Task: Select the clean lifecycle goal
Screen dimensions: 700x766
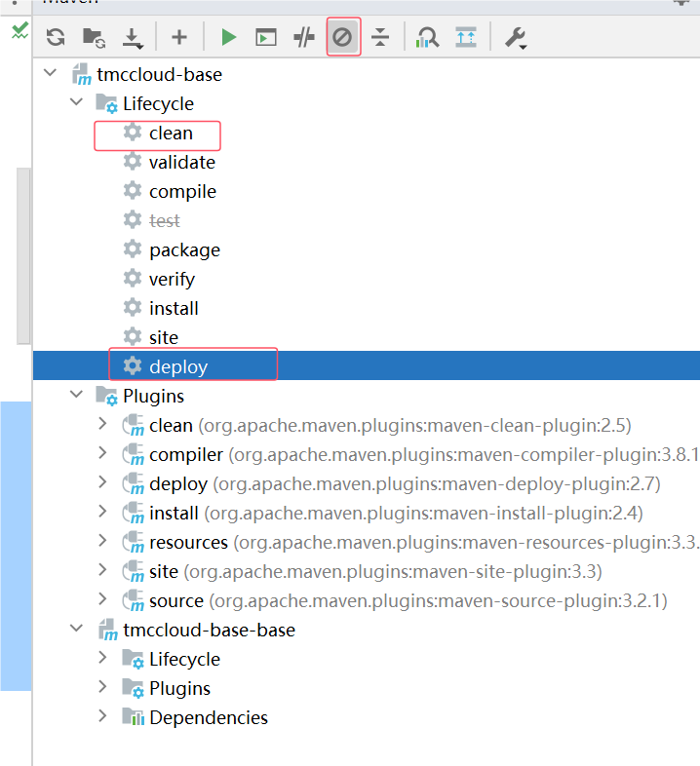Action: [x=171, y=134]
